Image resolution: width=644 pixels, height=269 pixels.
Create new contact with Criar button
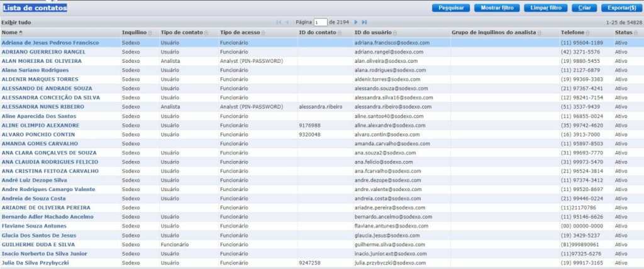click(x=584, y=8)
